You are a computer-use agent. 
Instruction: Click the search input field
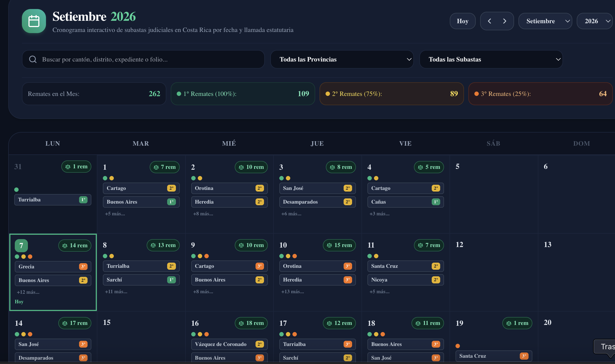(x=143, y=59)
